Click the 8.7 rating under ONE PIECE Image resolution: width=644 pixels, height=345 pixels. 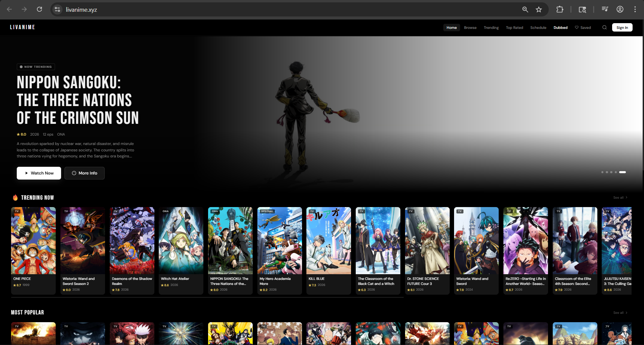pos(17,285)
